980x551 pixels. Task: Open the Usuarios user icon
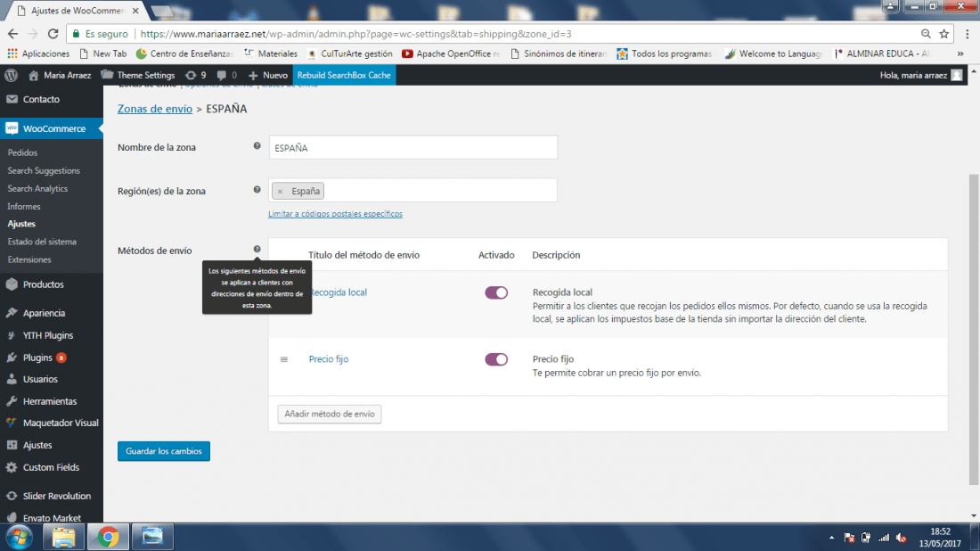[12, 379]
